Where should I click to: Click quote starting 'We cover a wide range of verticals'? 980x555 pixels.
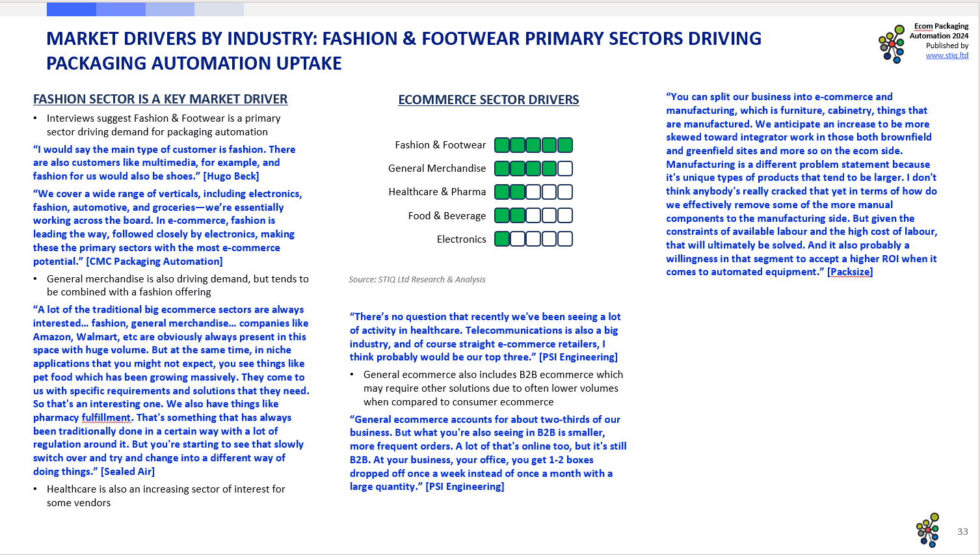coord(167,228)
